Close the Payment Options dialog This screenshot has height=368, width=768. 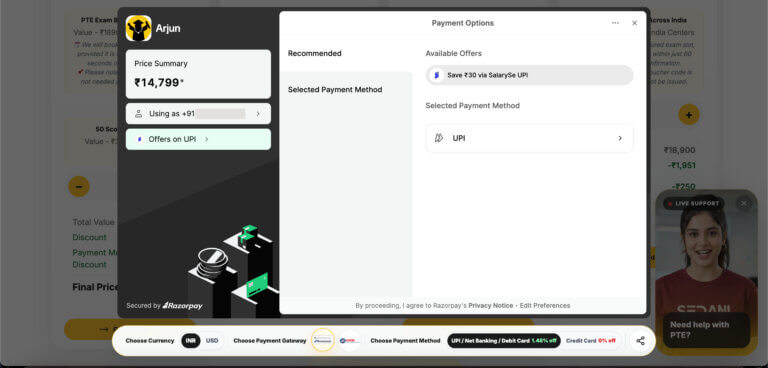[634, 23]
